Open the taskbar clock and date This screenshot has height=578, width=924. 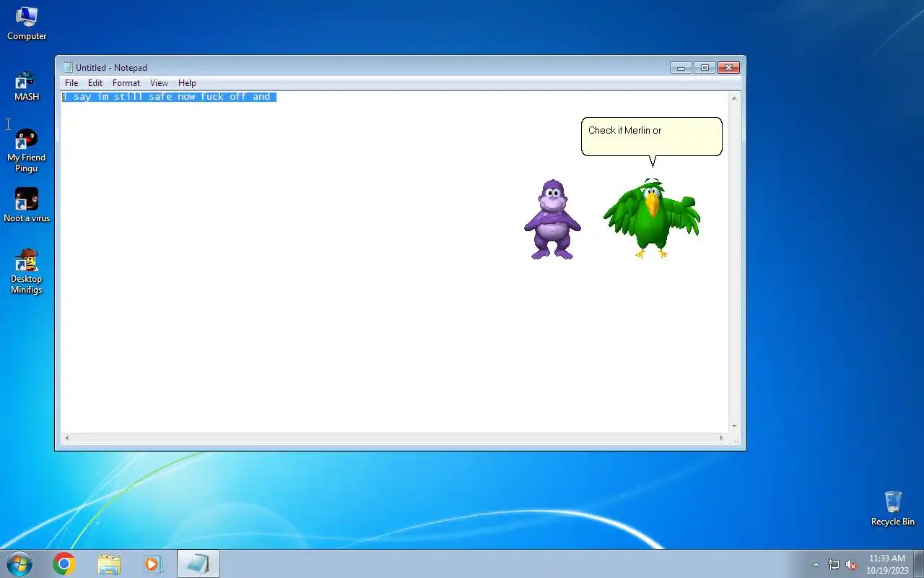coord(887,564)
